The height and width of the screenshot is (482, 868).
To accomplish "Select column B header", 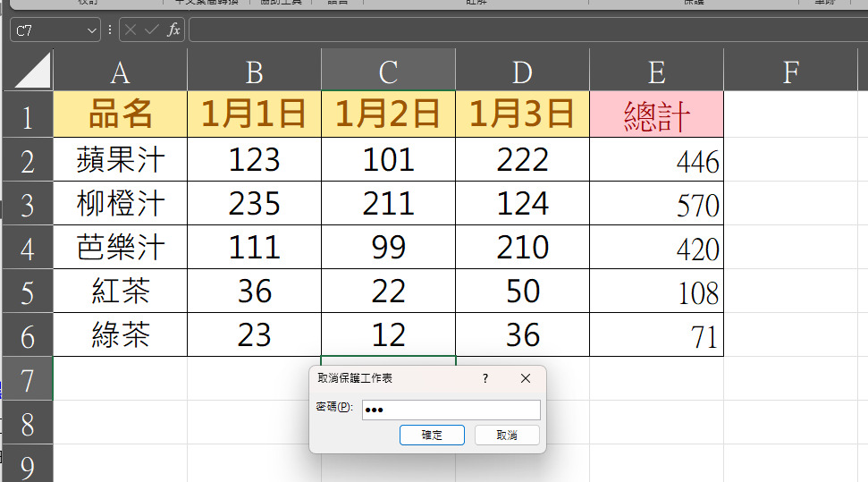I will point(254,70).
